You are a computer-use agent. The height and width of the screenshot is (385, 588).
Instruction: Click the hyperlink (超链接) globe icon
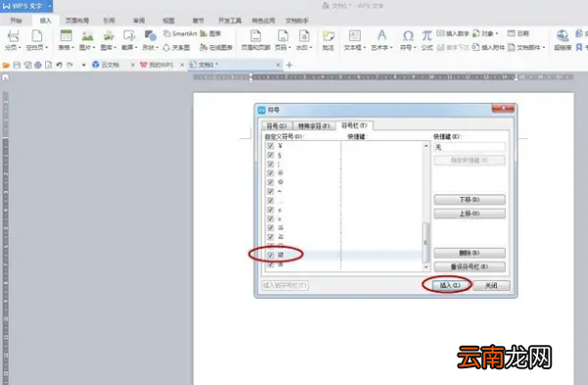click(563, 36)
